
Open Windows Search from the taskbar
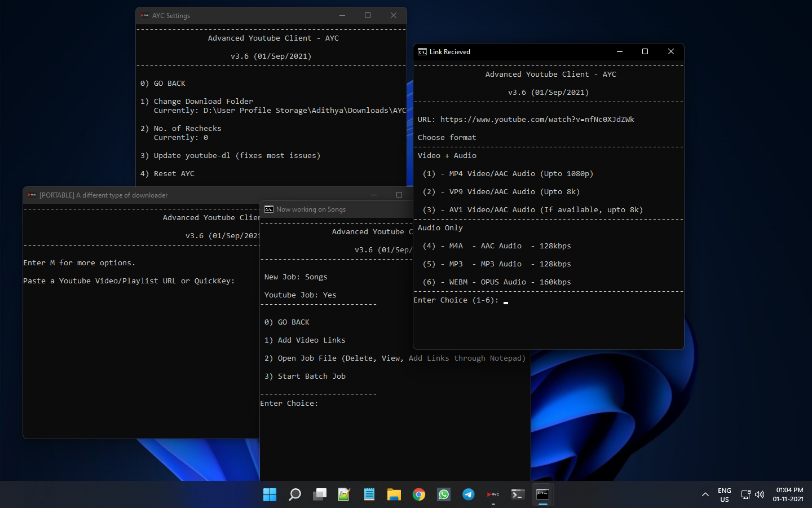coord(294,494)
